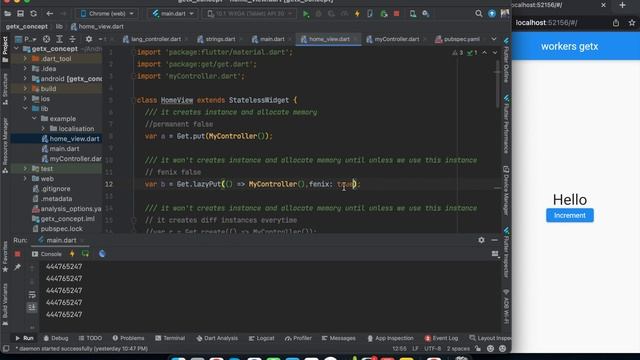Open App Inspection tool window
The height and width of the screenshot is (360, 640).
coord(390,338)
